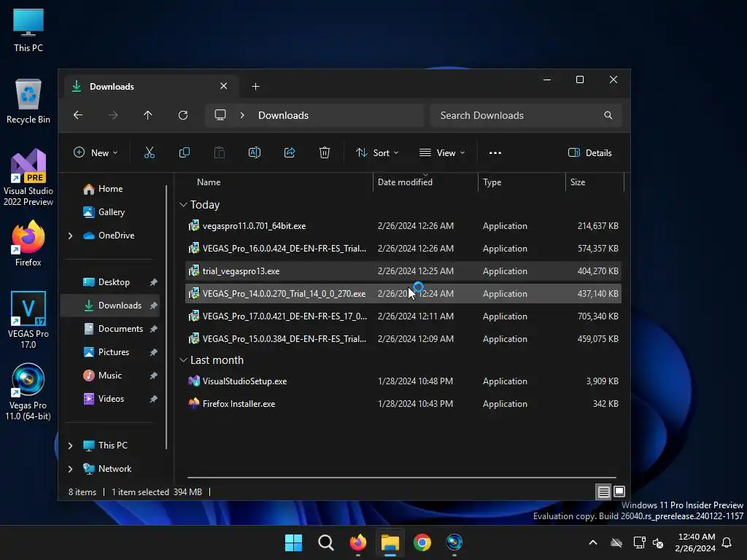Open the New dropdown menu
Screen dimensions: 747x560
tap(96, 153)
